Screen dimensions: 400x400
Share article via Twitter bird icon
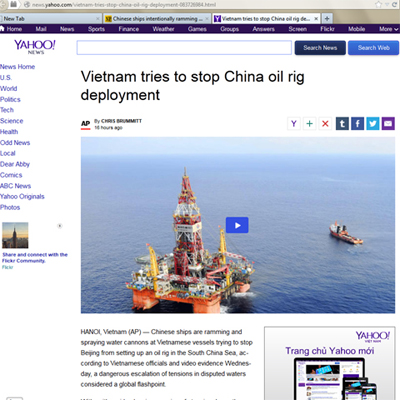(373, 124)
